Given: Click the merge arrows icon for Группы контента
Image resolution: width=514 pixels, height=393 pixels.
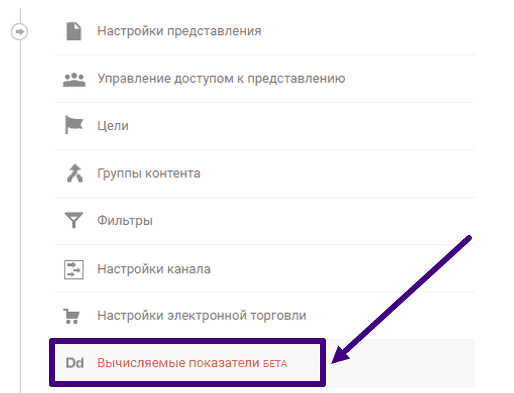Looking at the screenshot, I should pos(75,173).
